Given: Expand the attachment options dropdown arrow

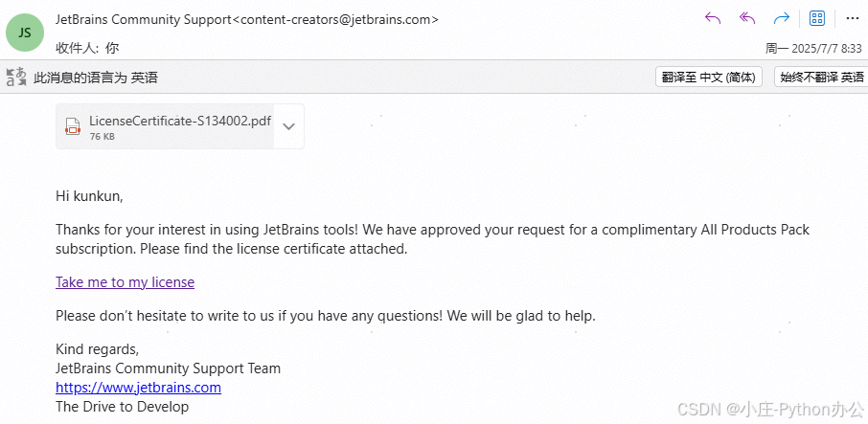Looking at the screenshot, I should pyautogui.click(x=288, y=126).
